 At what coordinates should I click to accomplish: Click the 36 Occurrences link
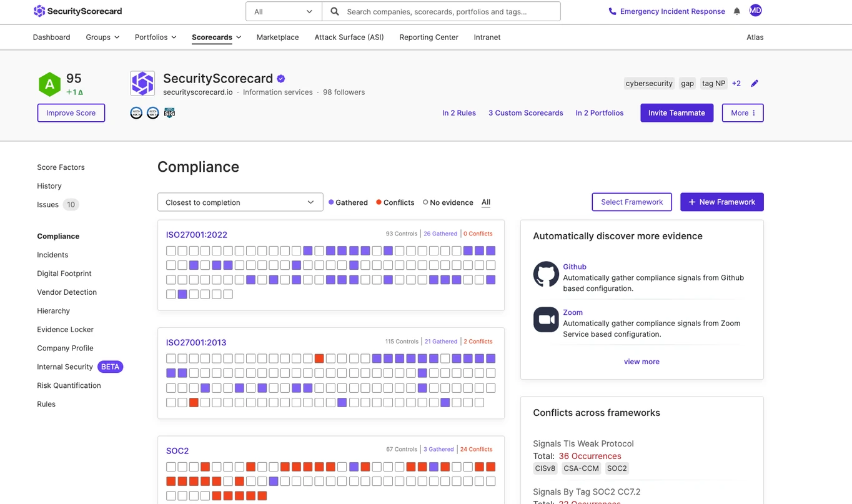(590, 456)
